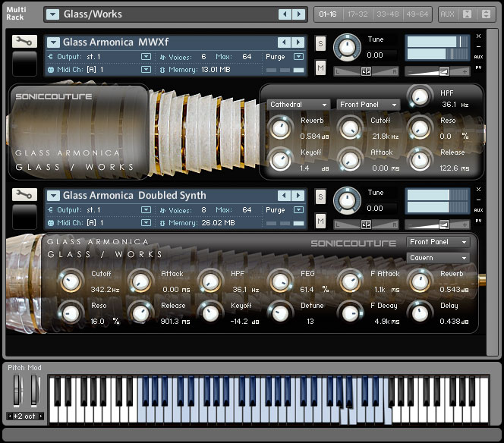Minimize the Glass Armonica MWXf instrument view
Image resolution: width=504 pixels, height=443 pixels.
click(x=479, y=46)
